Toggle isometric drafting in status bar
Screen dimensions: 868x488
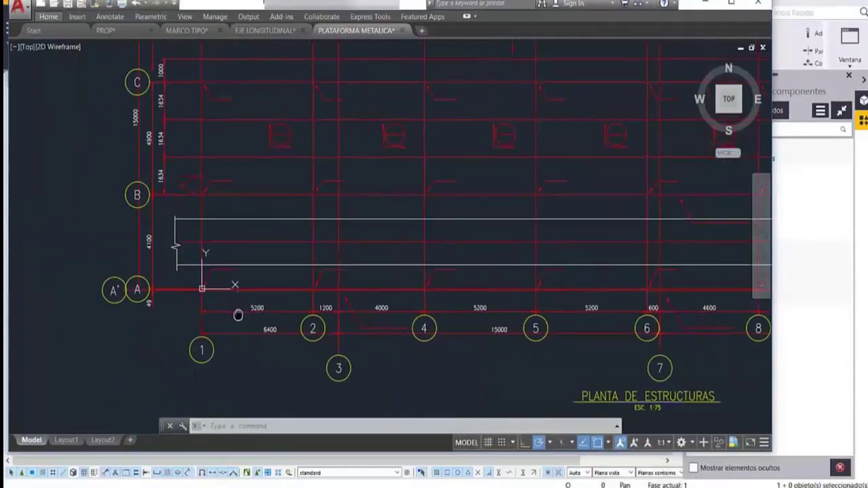tap(561, 443)
